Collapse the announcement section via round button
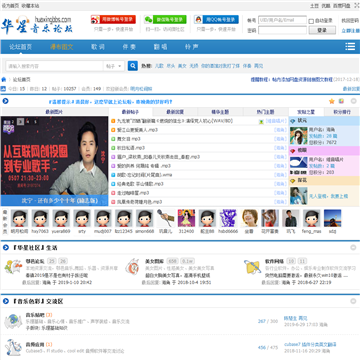This screenshot has height=360, width=360. (353, 101)
